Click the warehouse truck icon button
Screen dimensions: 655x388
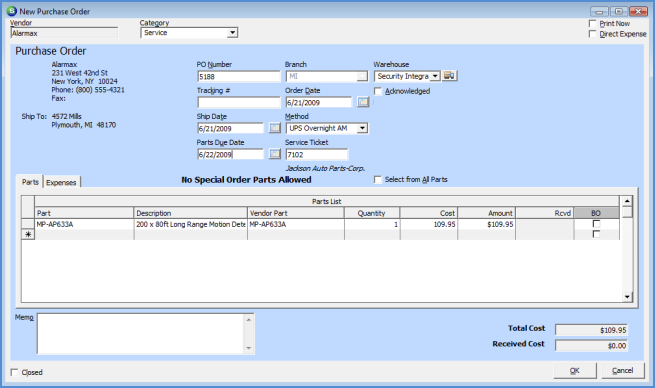click(449, 76)
